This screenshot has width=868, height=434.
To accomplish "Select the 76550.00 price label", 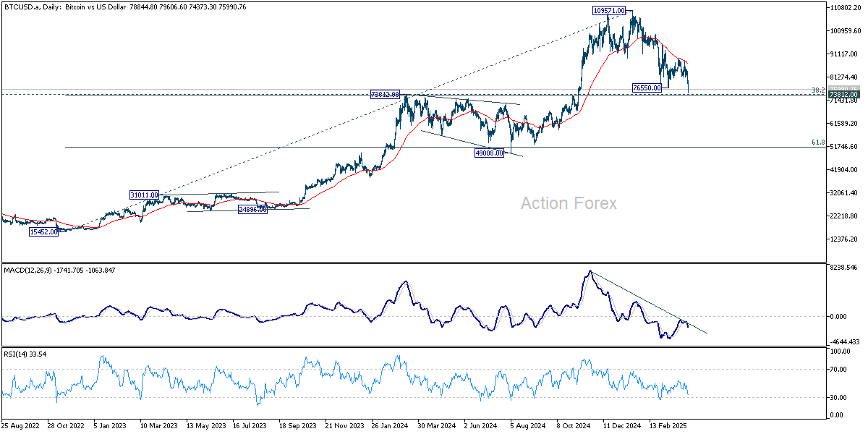I will click(648, 87).
